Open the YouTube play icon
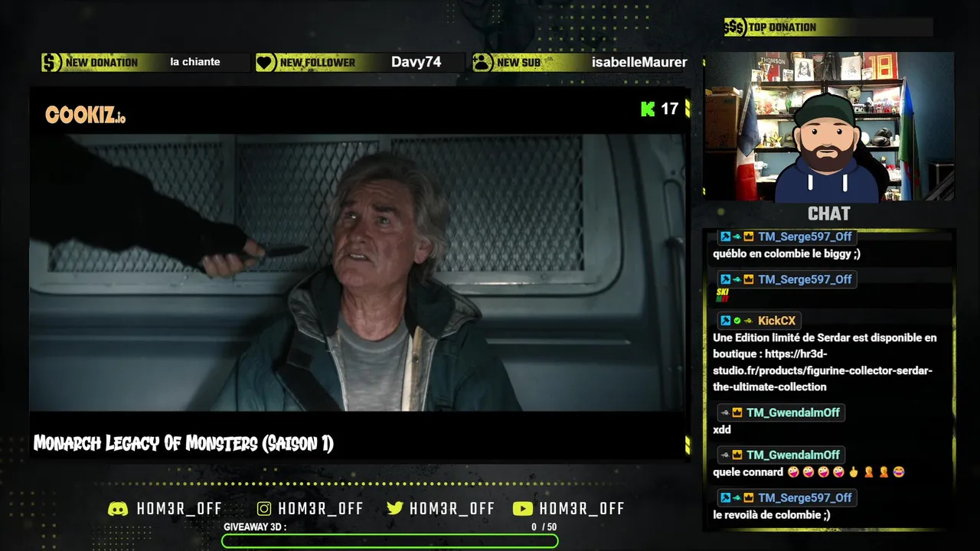Screen dimensions: 980x551 (522, 509)
